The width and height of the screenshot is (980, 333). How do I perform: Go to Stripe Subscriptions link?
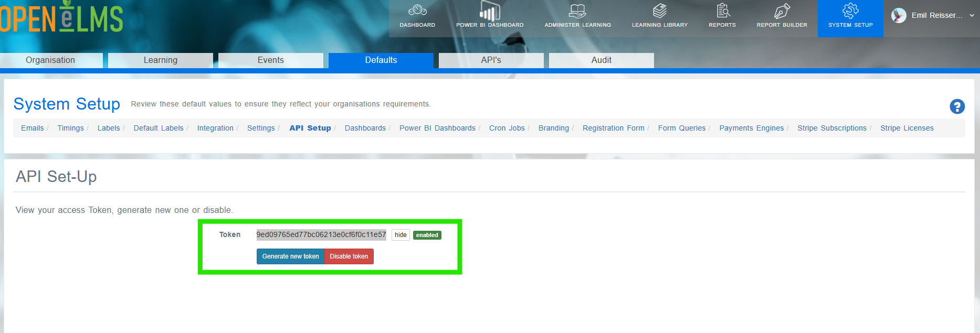[x=832, y=128]
